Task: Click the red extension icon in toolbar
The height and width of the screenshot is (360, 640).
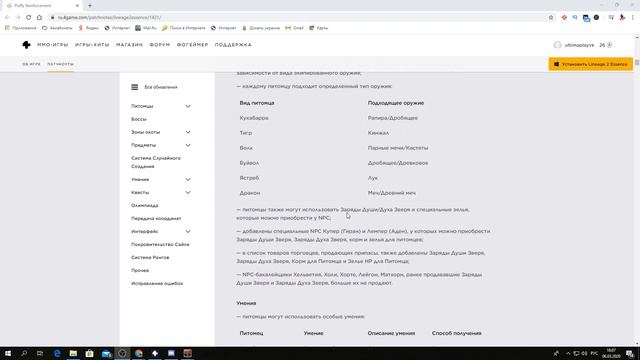Action: point(564,18)
